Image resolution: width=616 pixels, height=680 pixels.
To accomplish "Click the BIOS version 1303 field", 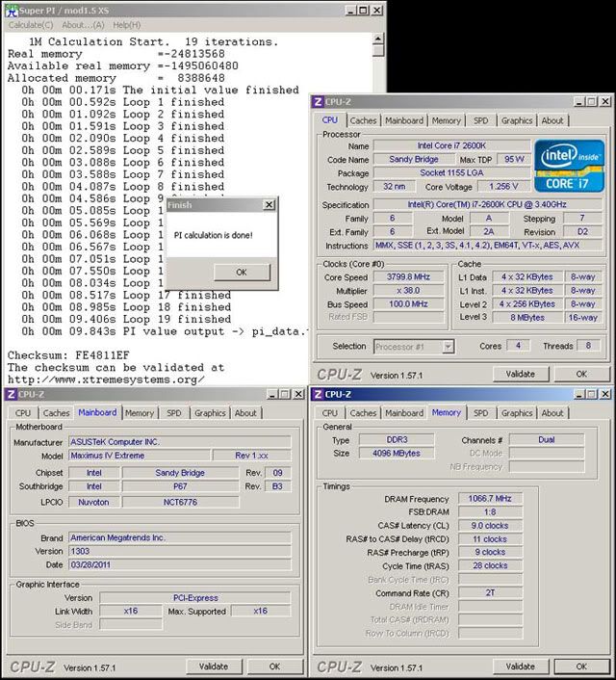I will (x=180, y=551).
